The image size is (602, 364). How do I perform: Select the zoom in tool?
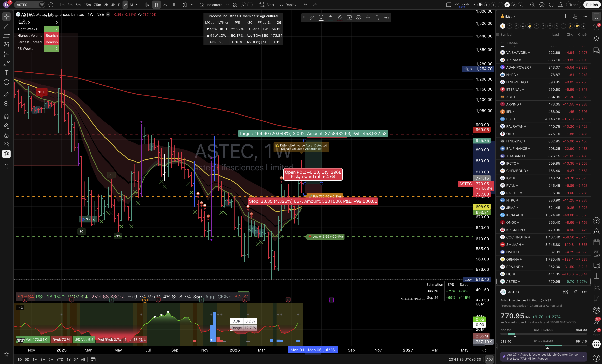pos(7,104)
